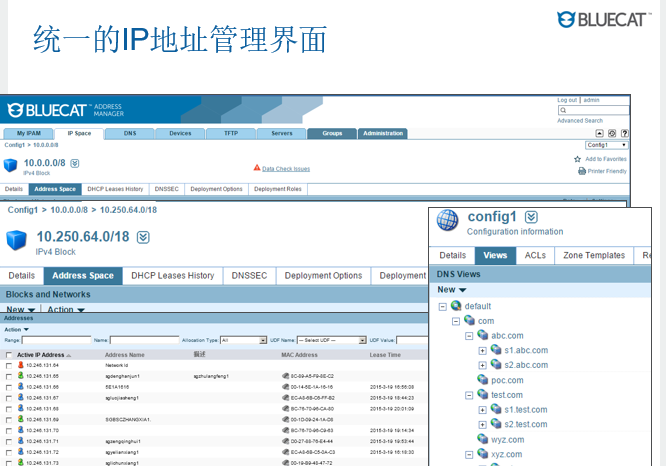Open the Allocation Type dropdown

(243, 340)
